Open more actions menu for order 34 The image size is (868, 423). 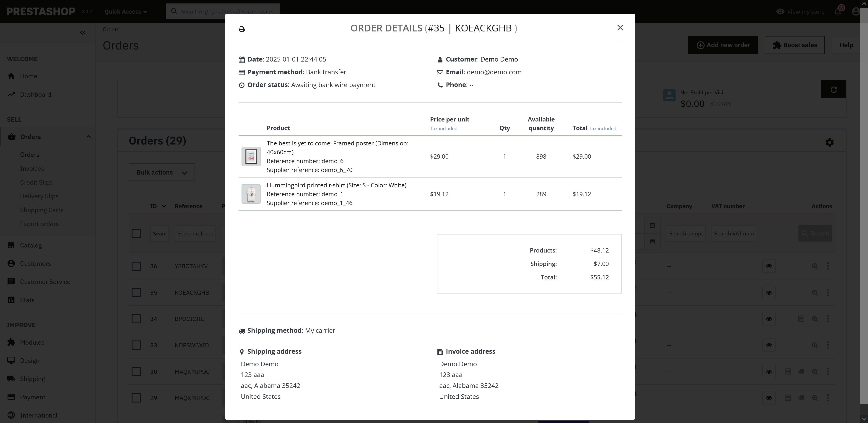click(x=828, y=319)
